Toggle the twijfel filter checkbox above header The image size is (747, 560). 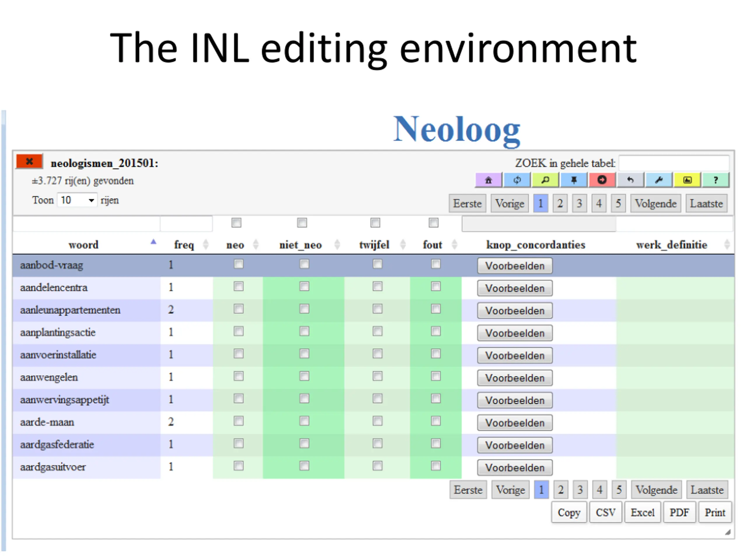pyautogui.click(x=376, y=223)
